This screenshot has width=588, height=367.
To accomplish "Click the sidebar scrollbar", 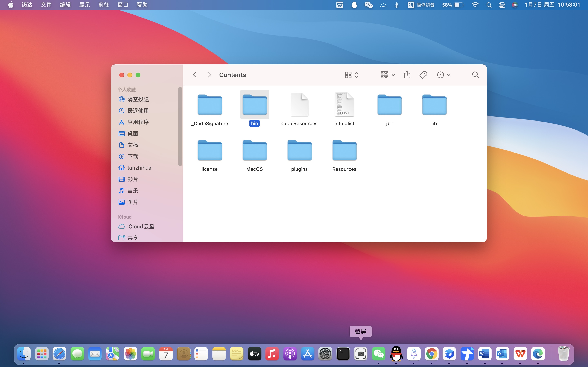I will click(180, 126).
